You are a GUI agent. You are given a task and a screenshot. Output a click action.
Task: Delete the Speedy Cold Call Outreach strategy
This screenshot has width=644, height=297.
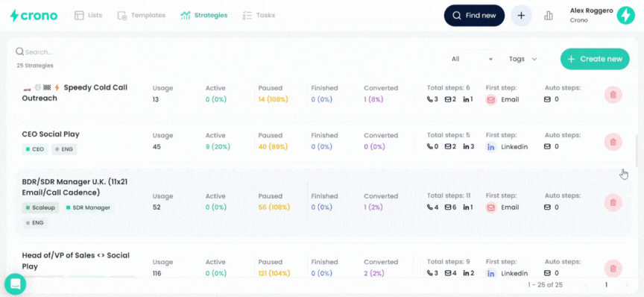coord(613,95)
